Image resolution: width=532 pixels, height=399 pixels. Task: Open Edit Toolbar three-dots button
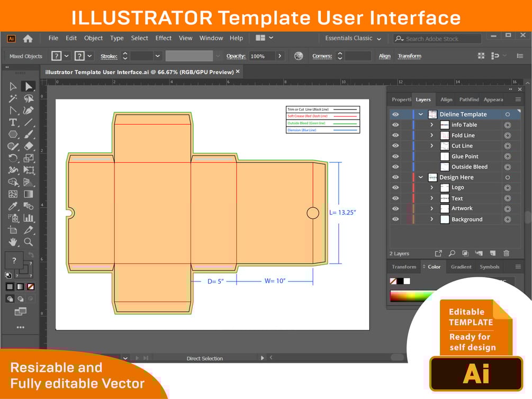(x=20, y=328)
